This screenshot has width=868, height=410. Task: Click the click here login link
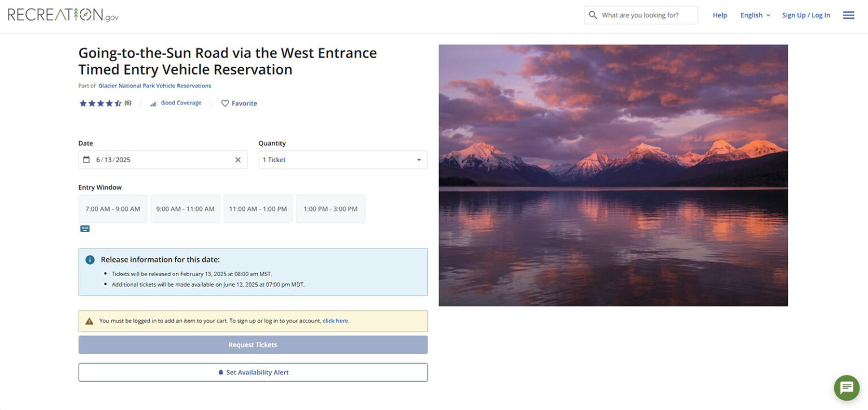[335, 320]
